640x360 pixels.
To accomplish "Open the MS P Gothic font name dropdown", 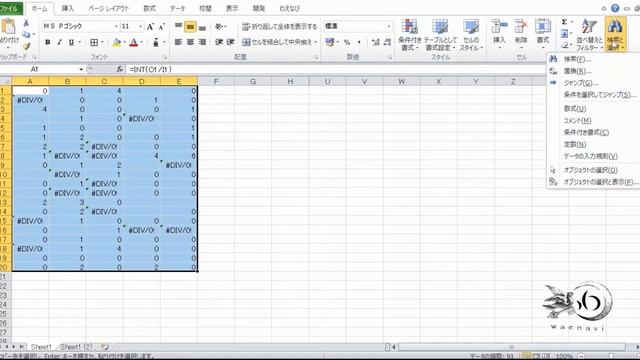I will (x=116, y=27).
